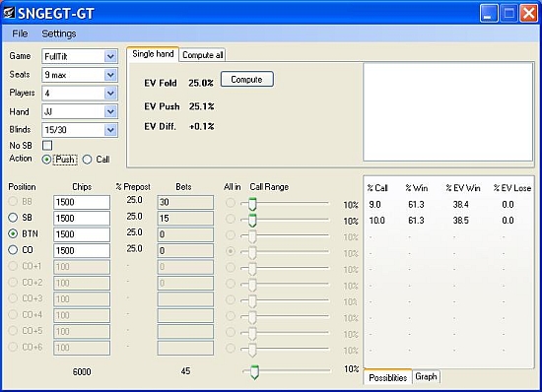542x392 pixels.
Task: Click the % Call column header
Action: [x=377, y=188]
